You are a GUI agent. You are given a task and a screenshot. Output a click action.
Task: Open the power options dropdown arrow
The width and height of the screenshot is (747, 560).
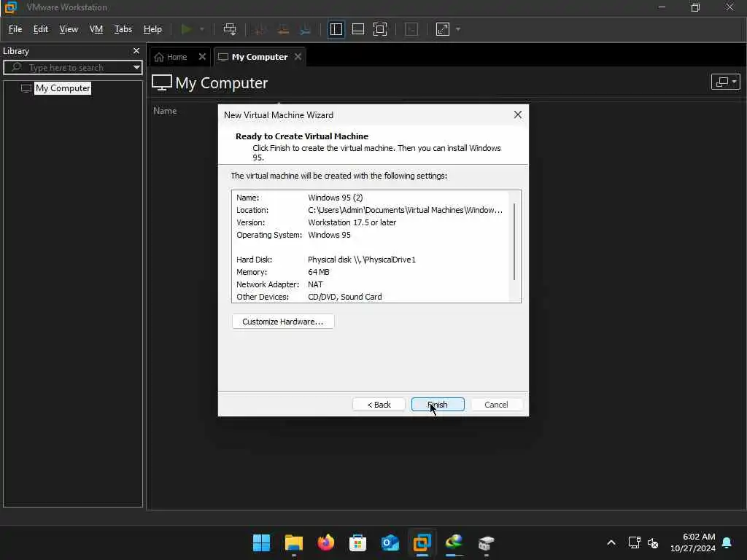coord(202,29)
